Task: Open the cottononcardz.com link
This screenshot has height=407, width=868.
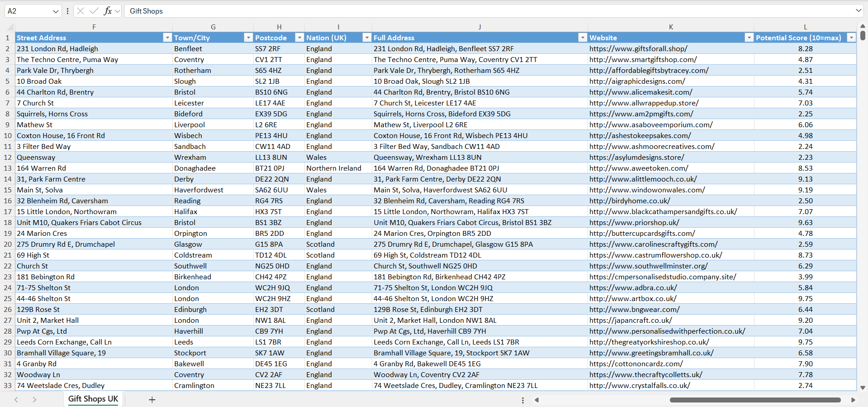Action: coord(636,364)
